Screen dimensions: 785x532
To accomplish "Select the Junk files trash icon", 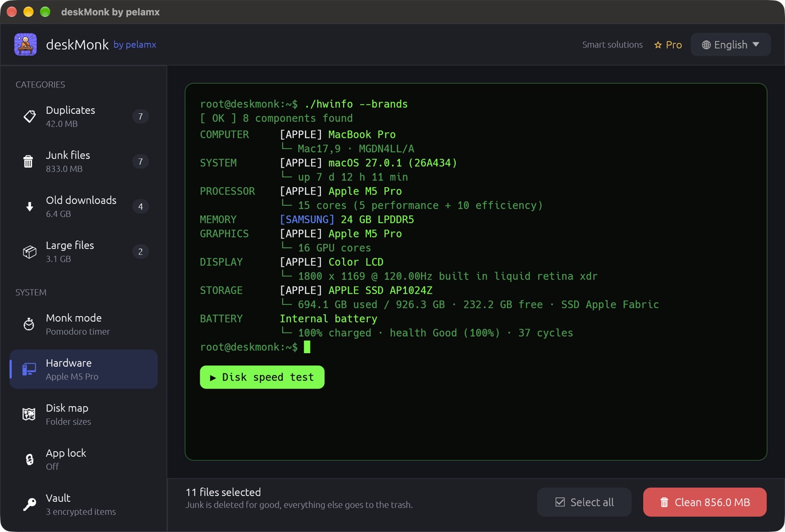I will pyautogui.click(x=28, y=161).
